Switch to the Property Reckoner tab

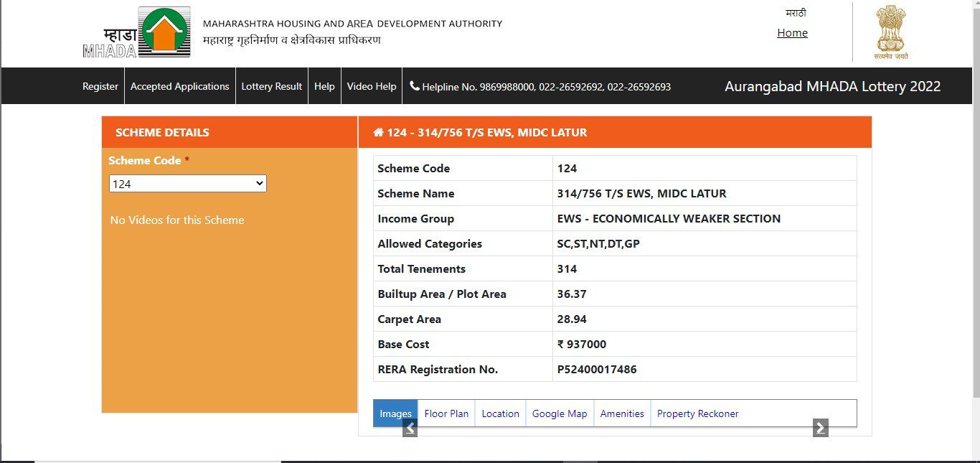697,413
